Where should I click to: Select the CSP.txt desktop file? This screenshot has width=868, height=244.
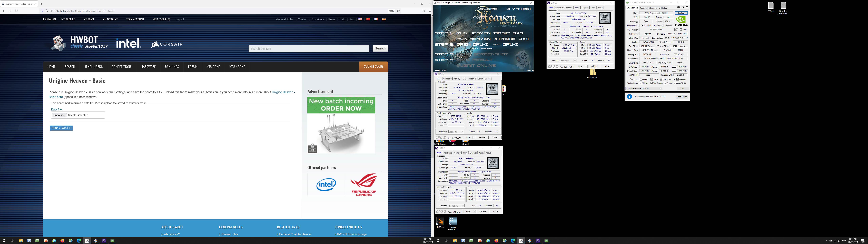click(771, 7)
